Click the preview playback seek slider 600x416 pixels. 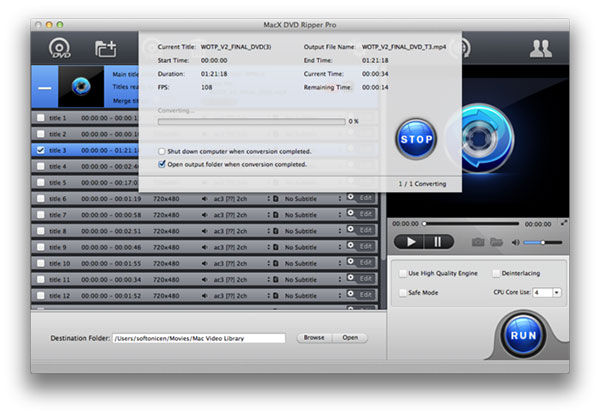[471, 223]
